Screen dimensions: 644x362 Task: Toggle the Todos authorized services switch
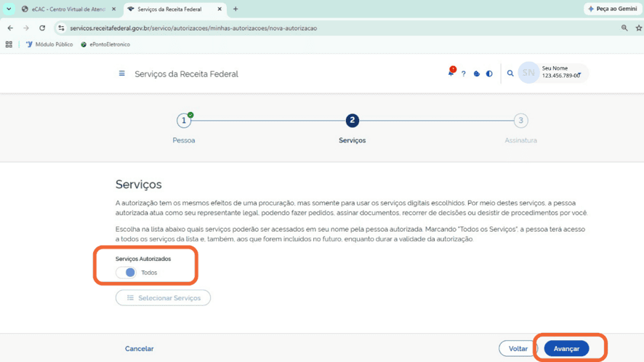point(126,273)
